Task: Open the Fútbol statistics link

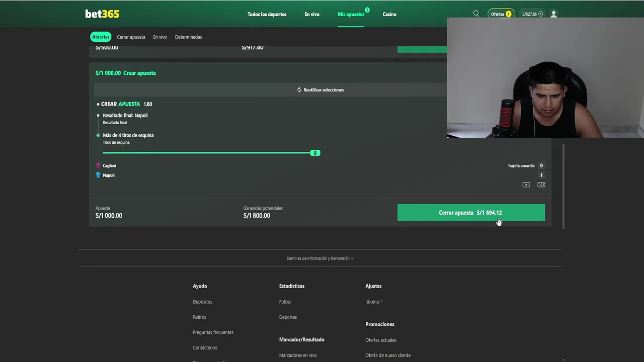Action: [285, 302]
